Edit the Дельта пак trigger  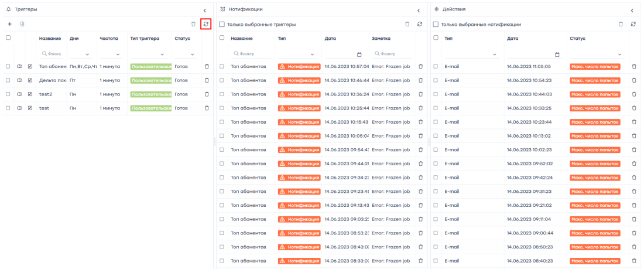pos(30,80)
